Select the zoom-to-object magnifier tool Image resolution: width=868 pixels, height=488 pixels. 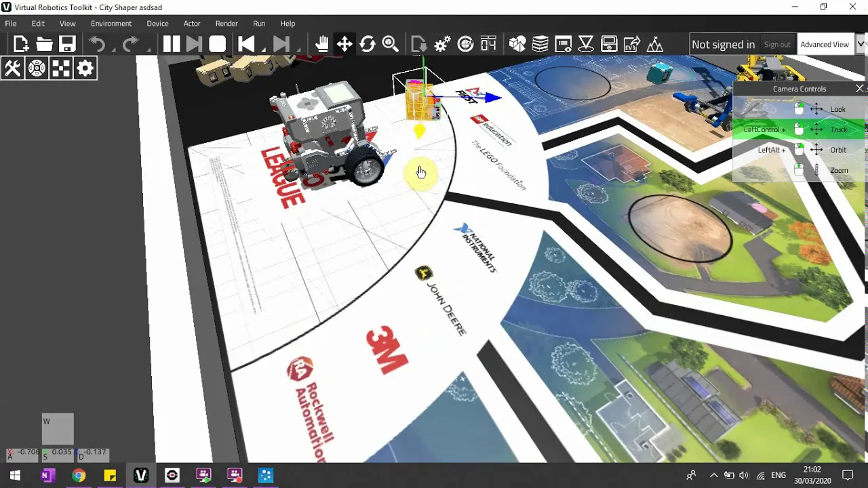(391, 45)
